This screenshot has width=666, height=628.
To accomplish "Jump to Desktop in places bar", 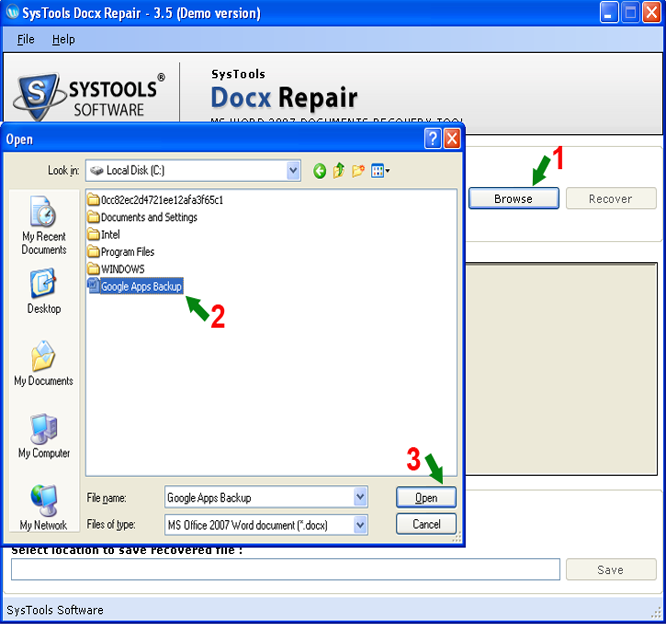I will tap(44, 292).
